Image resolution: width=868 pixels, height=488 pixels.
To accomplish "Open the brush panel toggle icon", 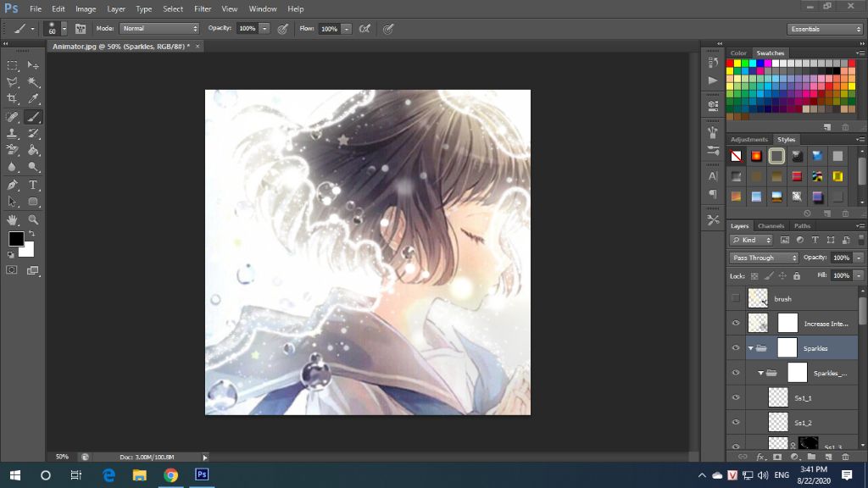I will point(81,29).
